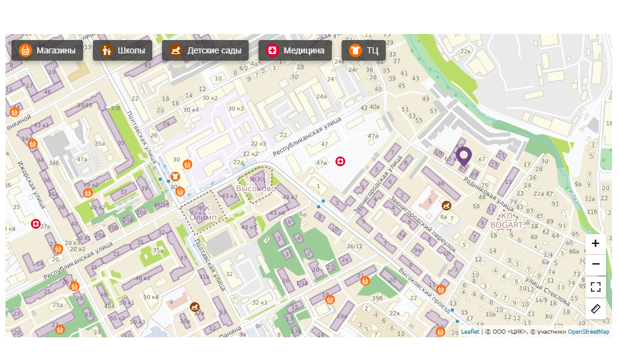Select the shop marker near building 21
620x364 pixels.
click(365, 281)
